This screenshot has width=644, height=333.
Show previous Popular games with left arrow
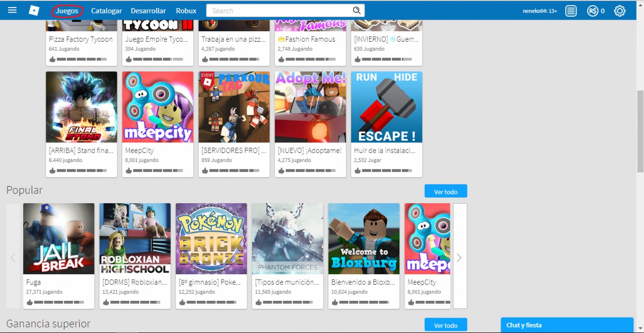coord(13,257)
